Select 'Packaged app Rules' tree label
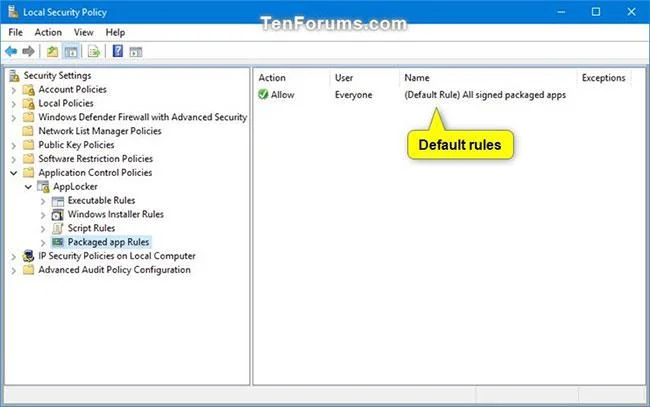The image size is (650, 407). (x=108, y=242)
